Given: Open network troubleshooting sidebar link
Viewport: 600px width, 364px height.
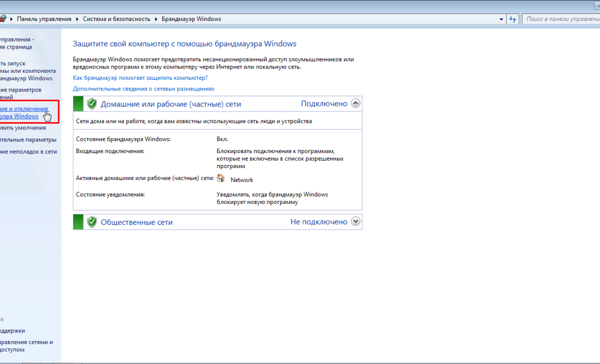Looking at the screenshot, I should [x=28, y=151].
